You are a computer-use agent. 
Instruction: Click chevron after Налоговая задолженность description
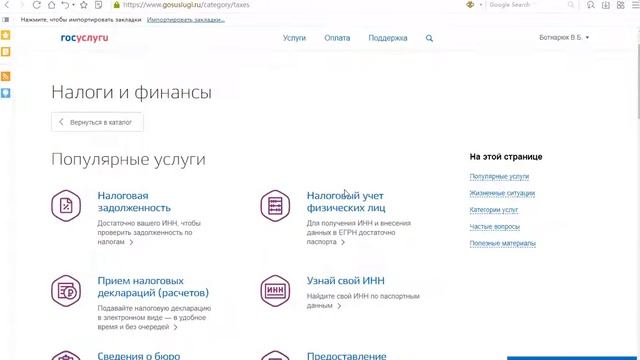pyautogui.click(x=131, y=242)
